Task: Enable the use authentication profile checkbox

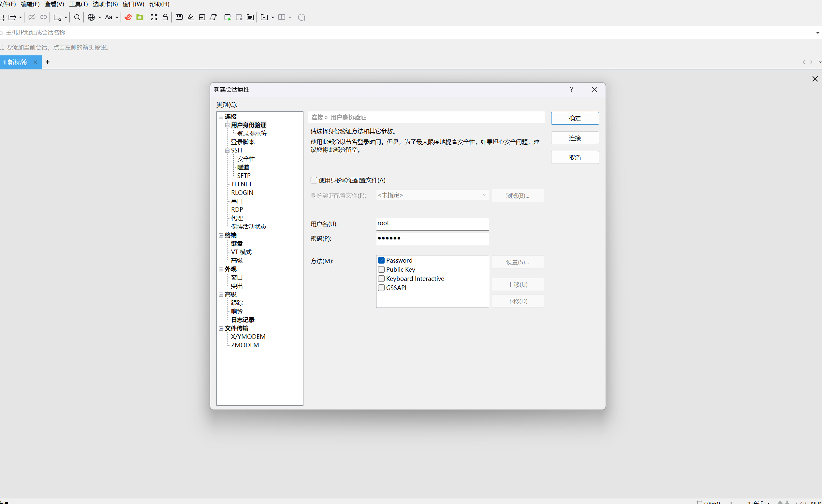Action: (x=314, y=180)
